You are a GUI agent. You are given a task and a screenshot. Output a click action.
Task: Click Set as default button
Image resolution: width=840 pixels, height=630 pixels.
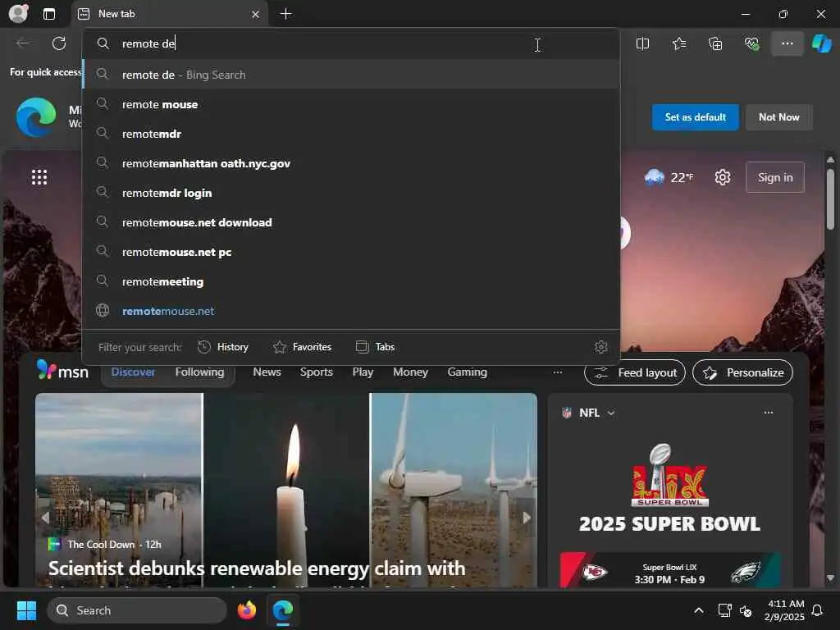point(696,116)
